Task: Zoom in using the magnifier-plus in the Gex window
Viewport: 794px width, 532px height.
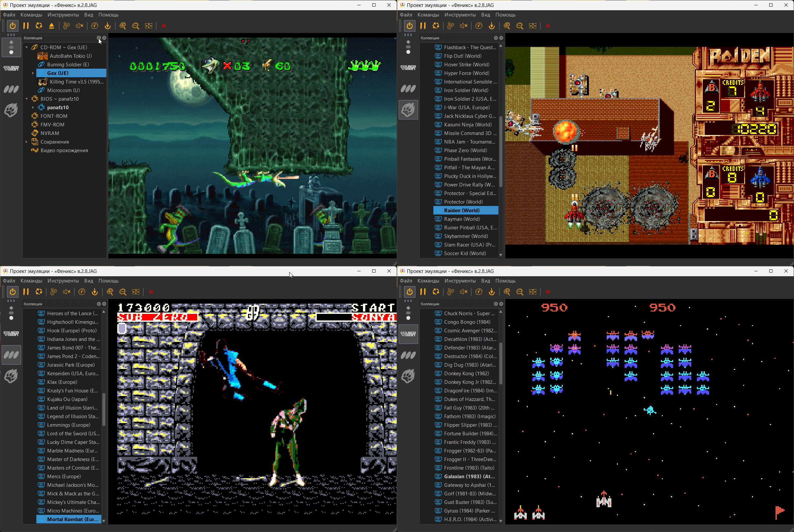Action: pos(123,26)
